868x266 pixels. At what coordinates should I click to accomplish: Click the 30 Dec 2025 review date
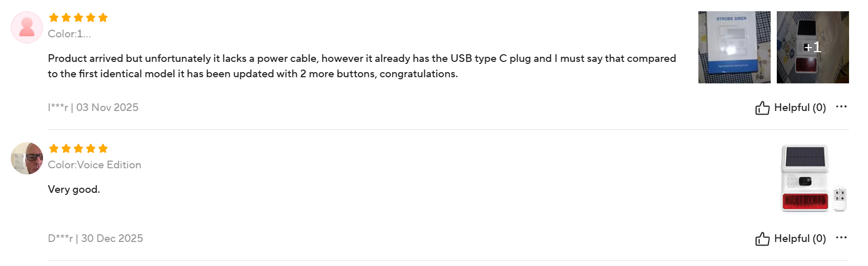point(112,239)
